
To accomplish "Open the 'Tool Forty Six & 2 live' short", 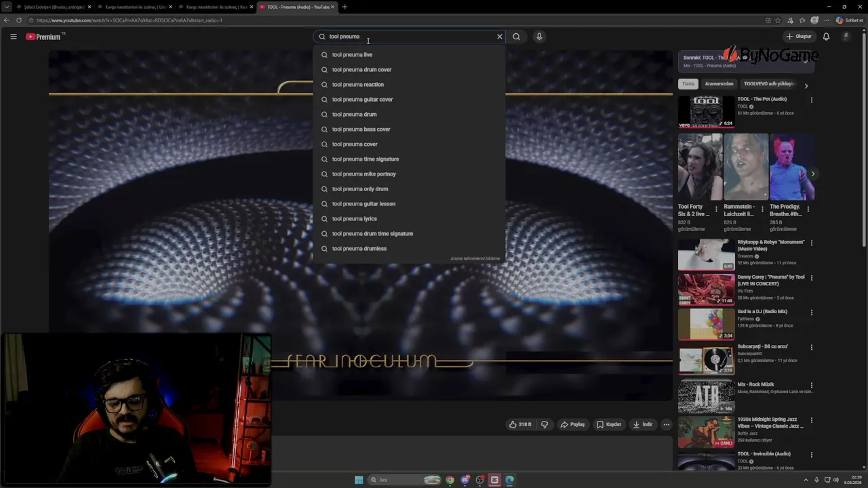I will click(x=700, y=167).
